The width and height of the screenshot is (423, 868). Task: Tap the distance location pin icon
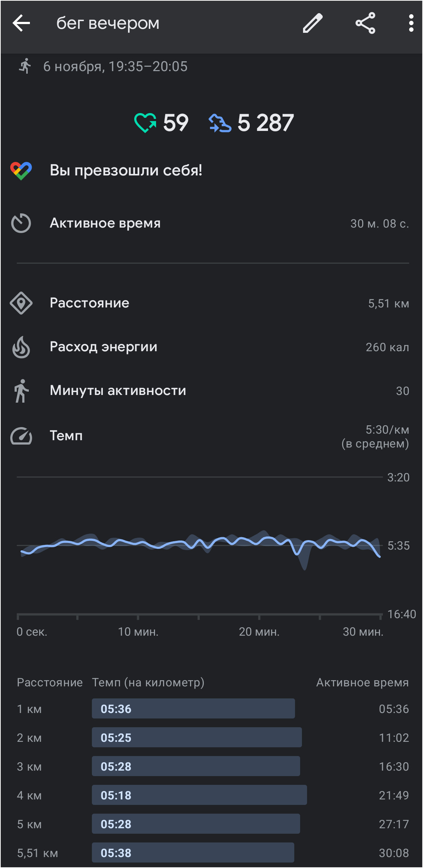pos(21,303)
